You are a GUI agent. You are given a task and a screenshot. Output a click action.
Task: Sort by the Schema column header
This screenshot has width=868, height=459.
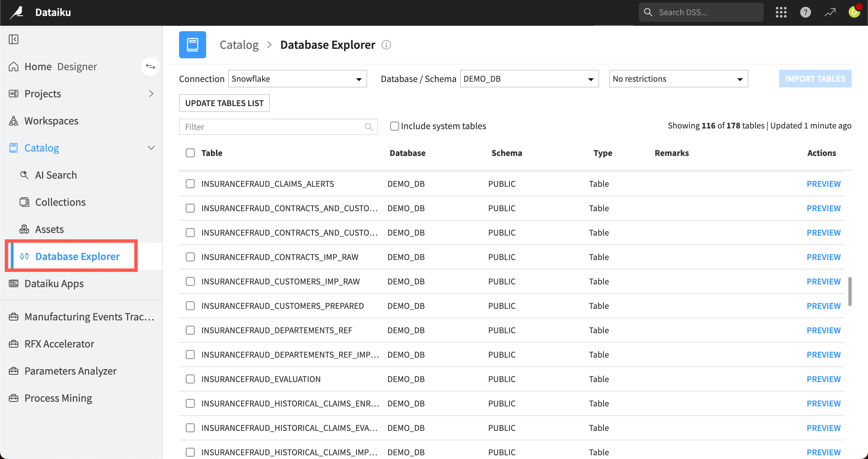507,153
